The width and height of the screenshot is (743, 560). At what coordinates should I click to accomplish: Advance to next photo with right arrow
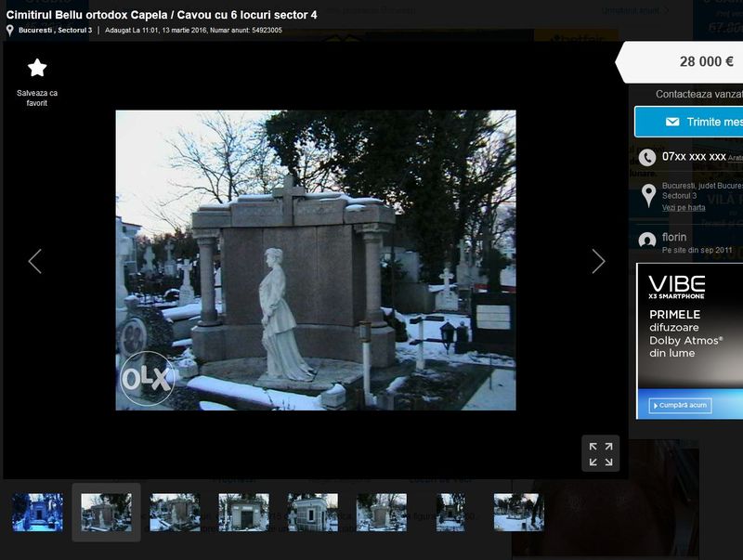pyautogui.click(x=598, y=261)
